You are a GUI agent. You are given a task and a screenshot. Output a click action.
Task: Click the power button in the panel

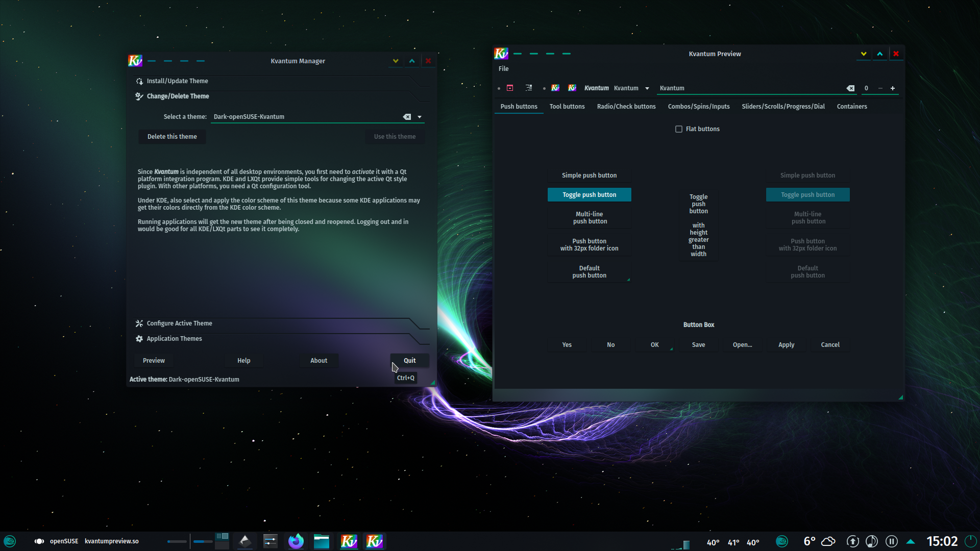pyautogui.click(x=971, y=541)
